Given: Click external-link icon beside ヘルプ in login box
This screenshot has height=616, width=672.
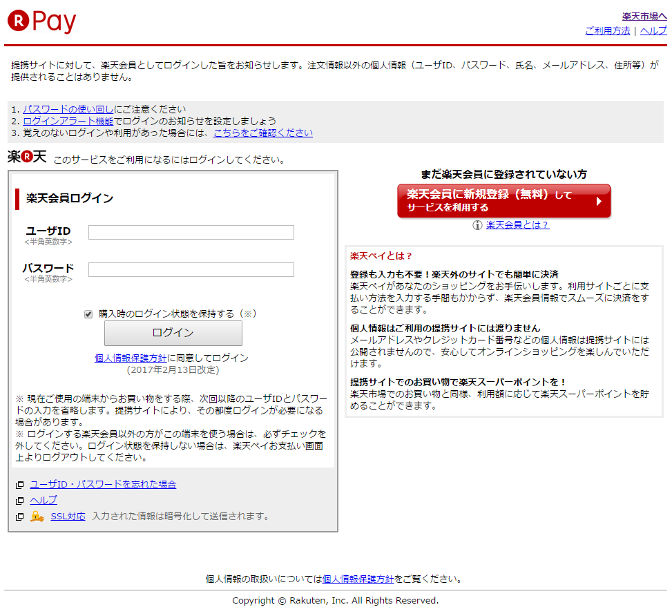Looking at the screenshot, I should (19, 501).
